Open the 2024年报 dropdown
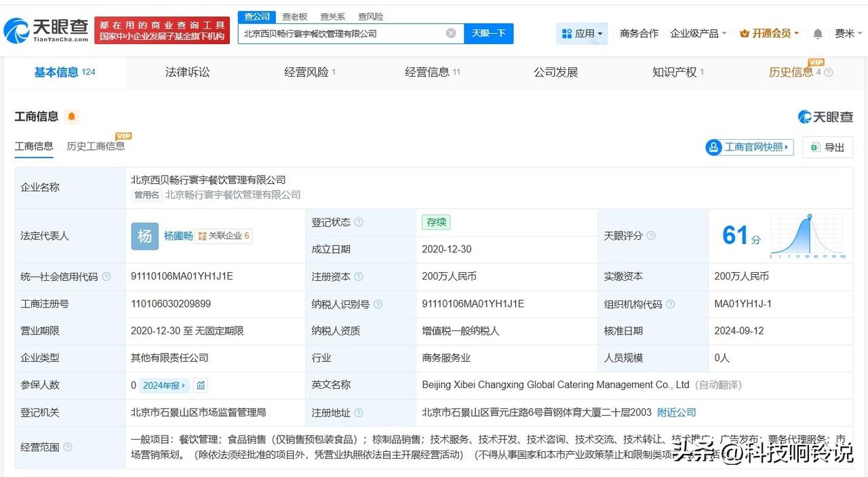Viewport: 868px width, 477px height. (x=164, y=385)
